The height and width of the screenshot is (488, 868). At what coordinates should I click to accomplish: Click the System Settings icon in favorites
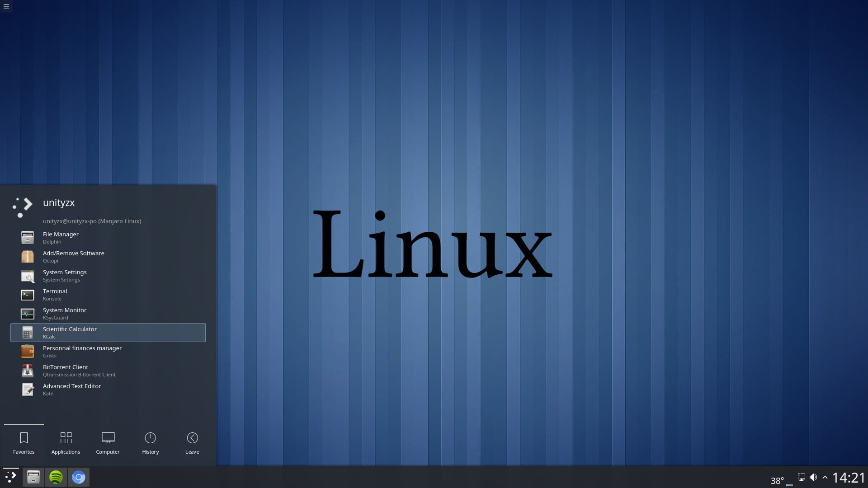(28, 275)
